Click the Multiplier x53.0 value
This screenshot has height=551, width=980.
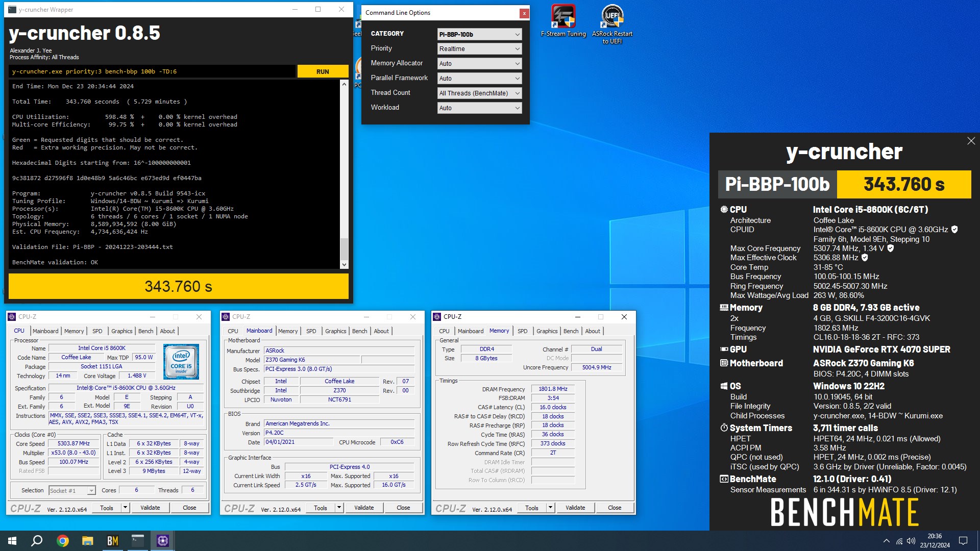(x=73, y=453)
